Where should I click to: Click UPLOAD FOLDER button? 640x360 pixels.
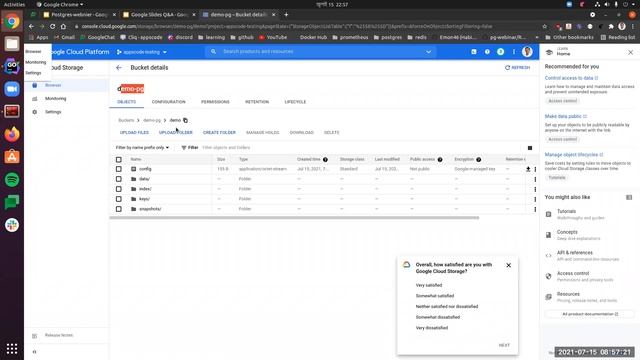176,133
